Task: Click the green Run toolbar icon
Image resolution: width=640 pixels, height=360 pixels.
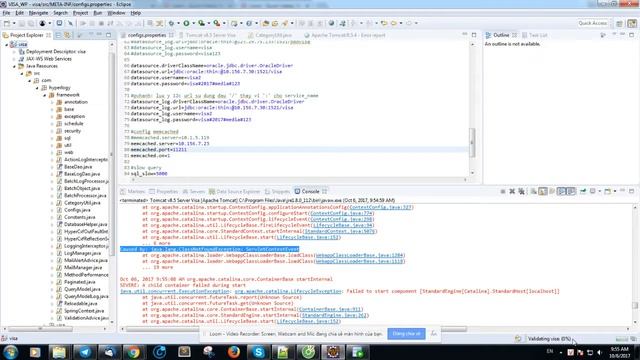Action: click(186, 23)
